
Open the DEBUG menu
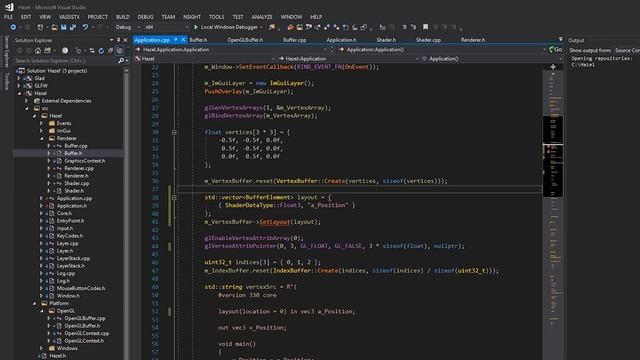pos(146,17)
